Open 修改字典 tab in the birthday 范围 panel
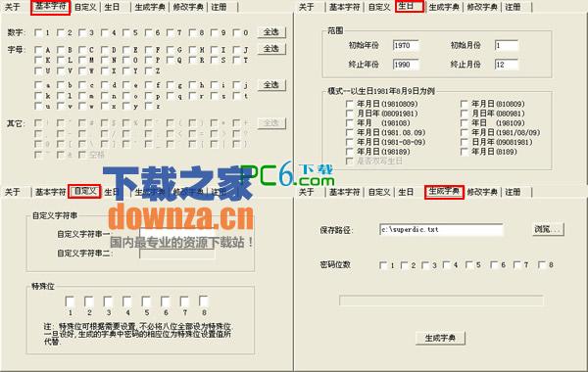This screenshot has width=588, height=372. click(482, 7)
